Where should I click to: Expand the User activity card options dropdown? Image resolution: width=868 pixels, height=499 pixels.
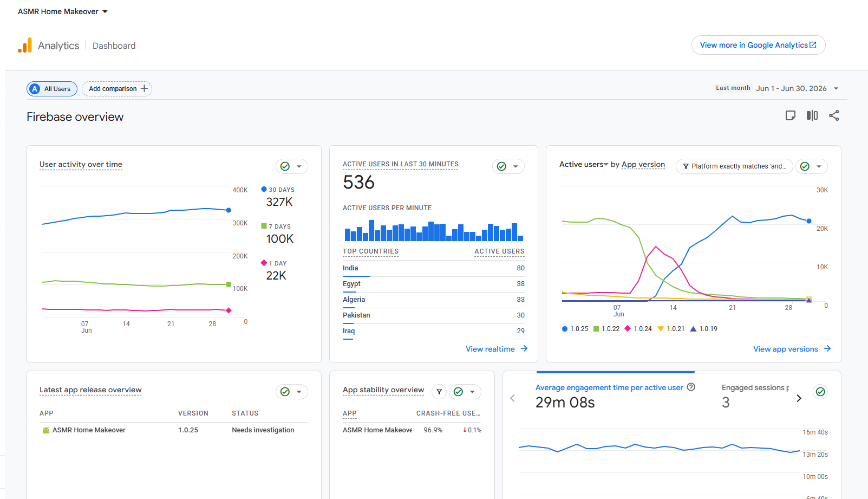[299, 166]
